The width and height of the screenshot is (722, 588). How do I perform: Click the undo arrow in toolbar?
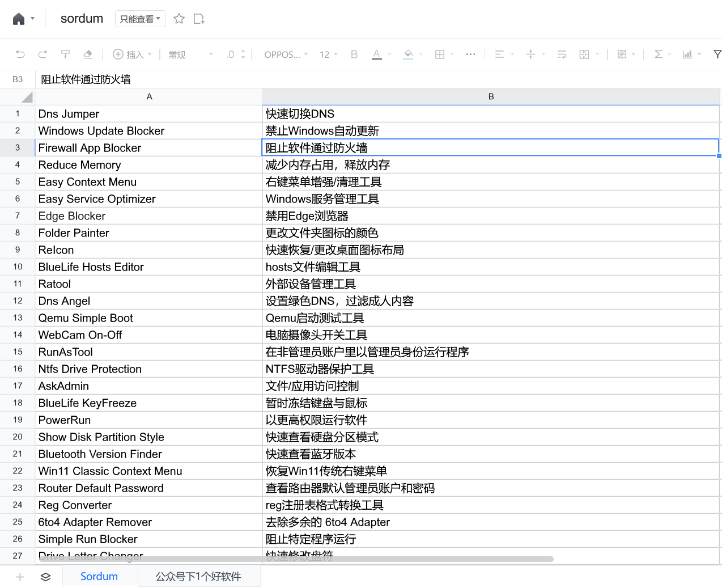20,54
